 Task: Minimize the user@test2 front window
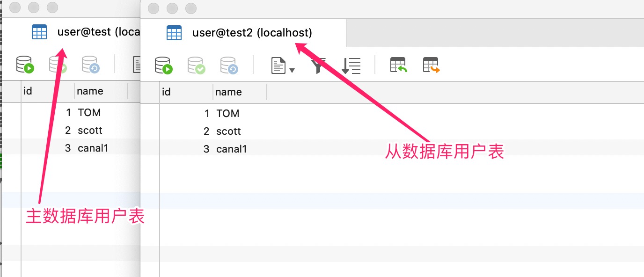coord(172,8)
